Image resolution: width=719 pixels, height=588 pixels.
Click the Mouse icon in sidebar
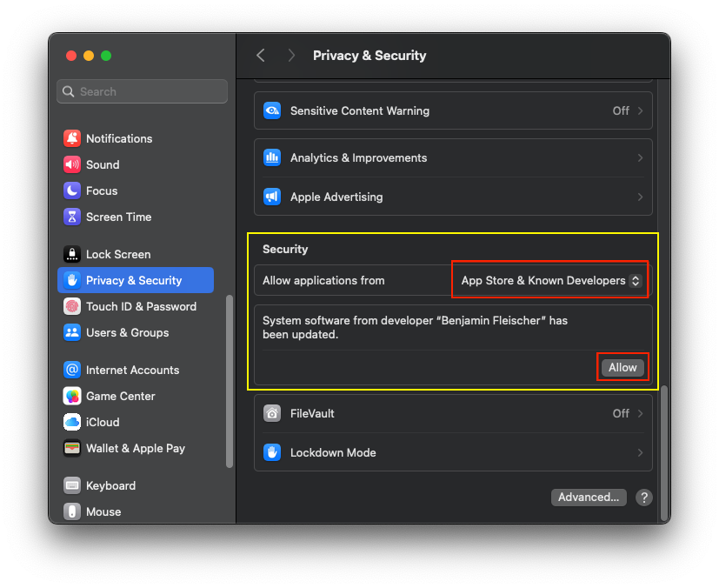click(72, 511)
